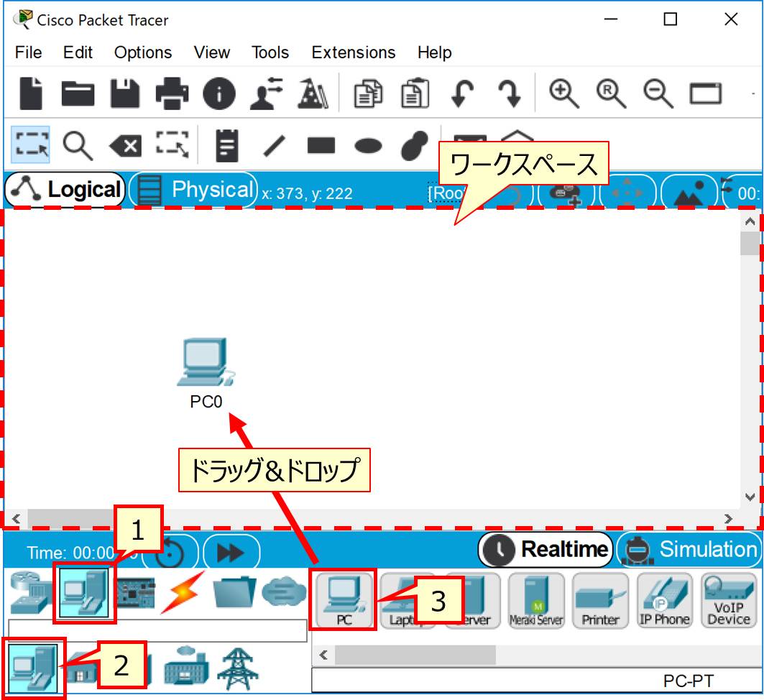Save the project with the floppy icon
This screenshot has width=764, height=700.
(x=125, y=93)
